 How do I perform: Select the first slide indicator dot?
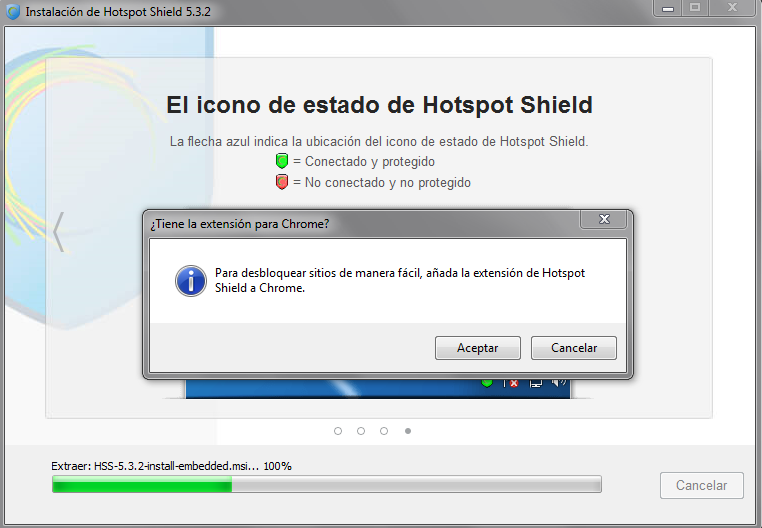338,431
